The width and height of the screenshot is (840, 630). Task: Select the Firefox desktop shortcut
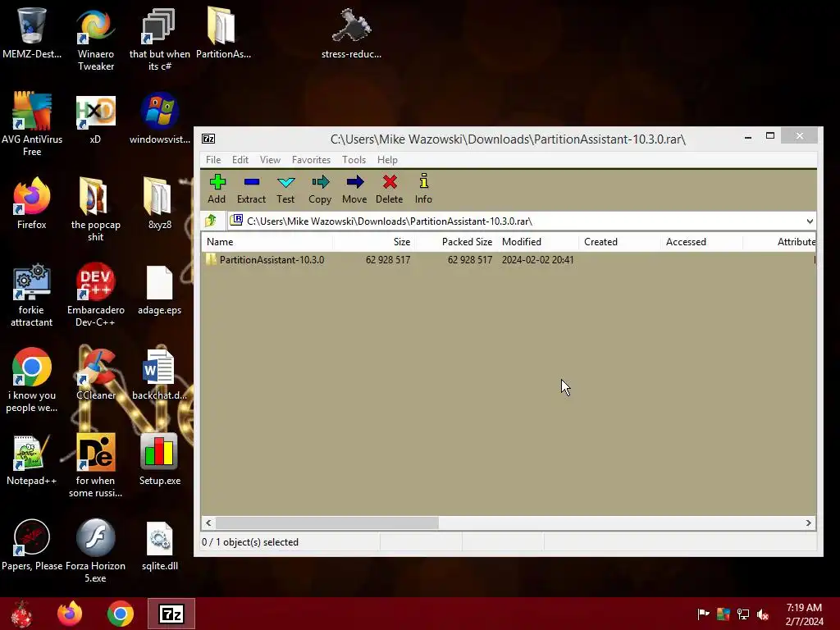coord(32,203)
